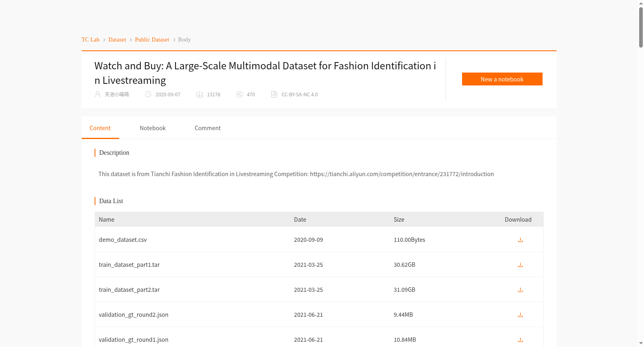
Task: Open the Dataset breadcrumb link
Action: [x=117, y=39]
